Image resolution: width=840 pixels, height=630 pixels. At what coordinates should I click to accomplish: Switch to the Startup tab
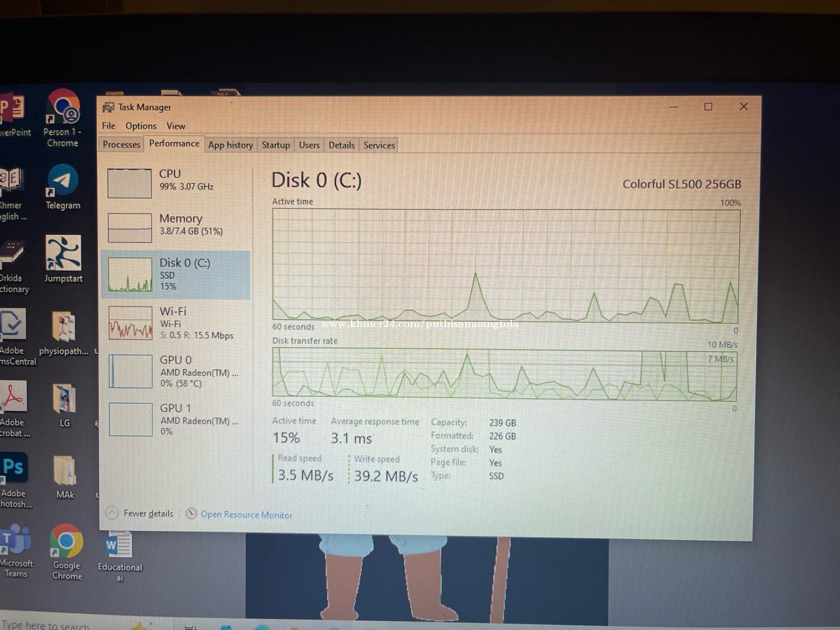pyautogui.click(x=276, y=145)
